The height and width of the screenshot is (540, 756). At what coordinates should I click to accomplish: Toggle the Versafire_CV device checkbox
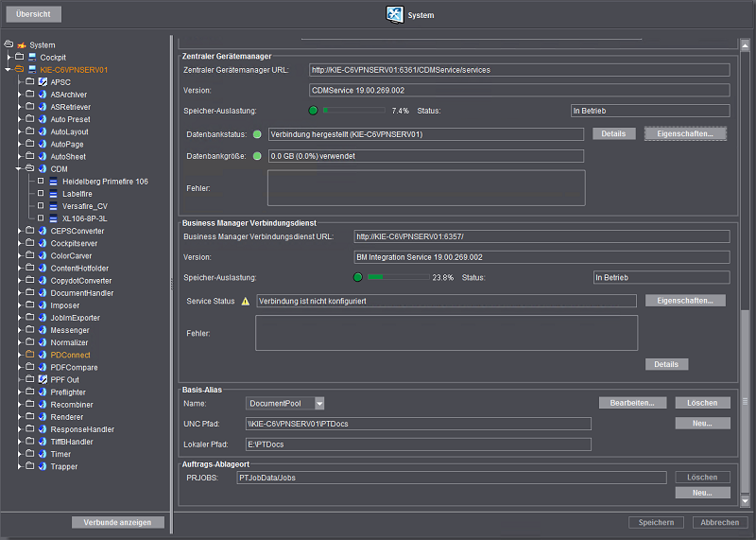[x=41, y=206]
